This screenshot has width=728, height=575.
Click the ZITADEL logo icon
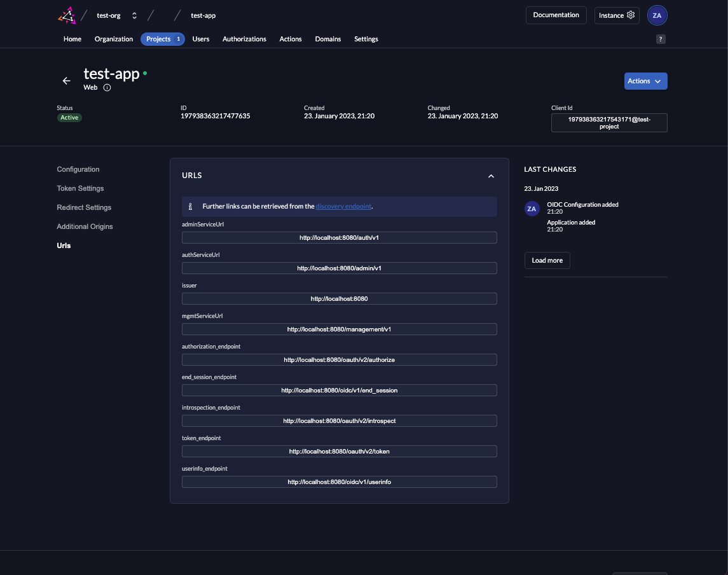(67, 15)
